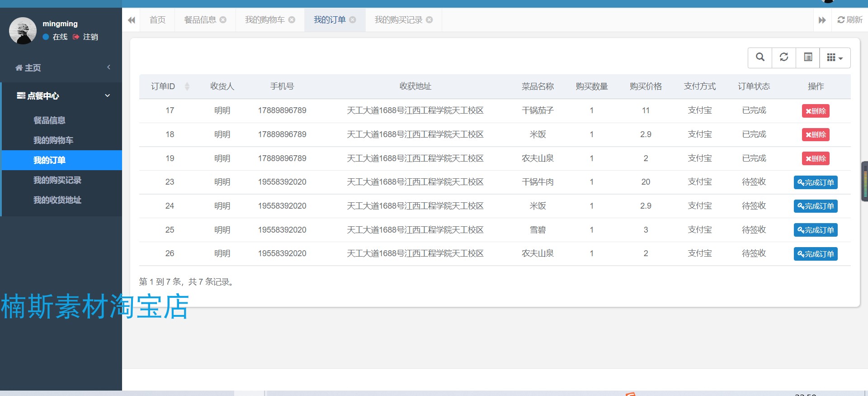Image resolution: width=868 pixels, height=396 pixels.
Task: Complete order 23 with 完成订单 button
Action: [816, 182]
